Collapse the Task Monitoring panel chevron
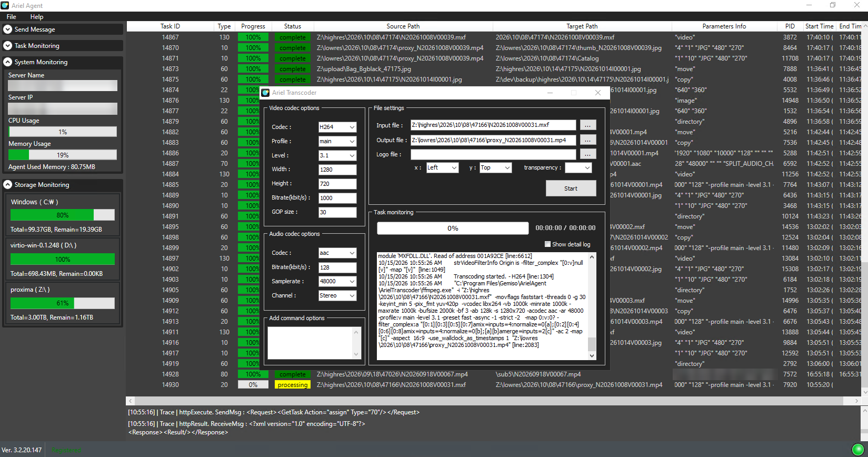Viewport: 868px width, 457px height. click(x=8, y=46)
